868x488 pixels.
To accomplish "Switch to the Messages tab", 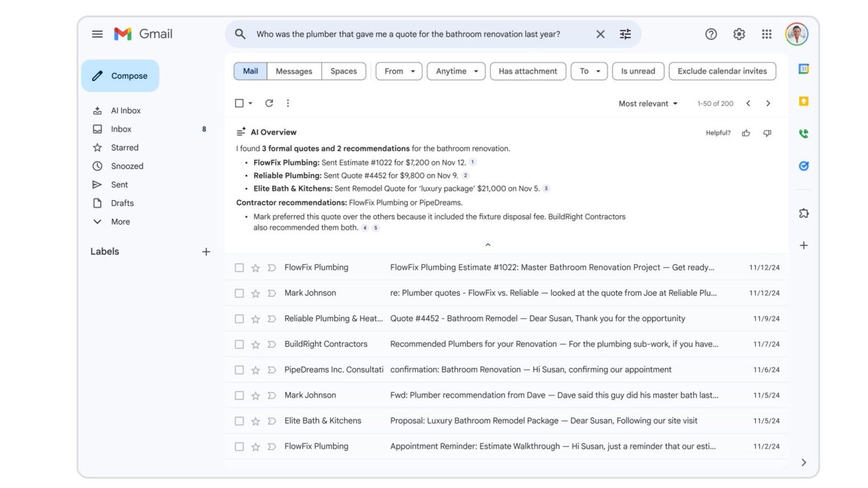I will coord(294,71).
